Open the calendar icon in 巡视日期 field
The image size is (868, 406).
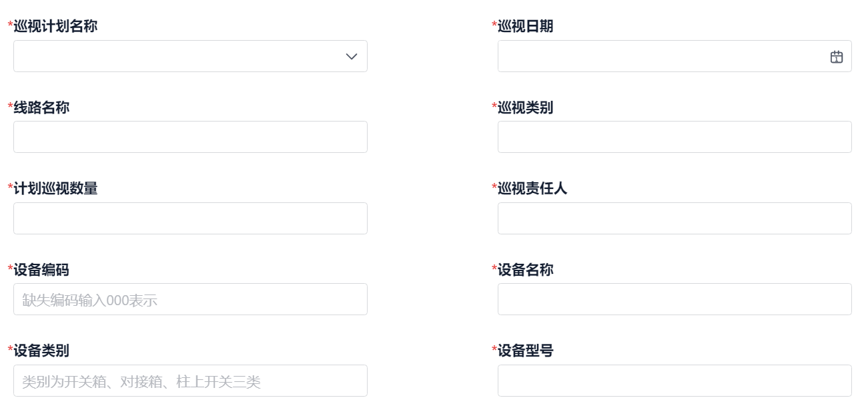[x=836, y=57]
